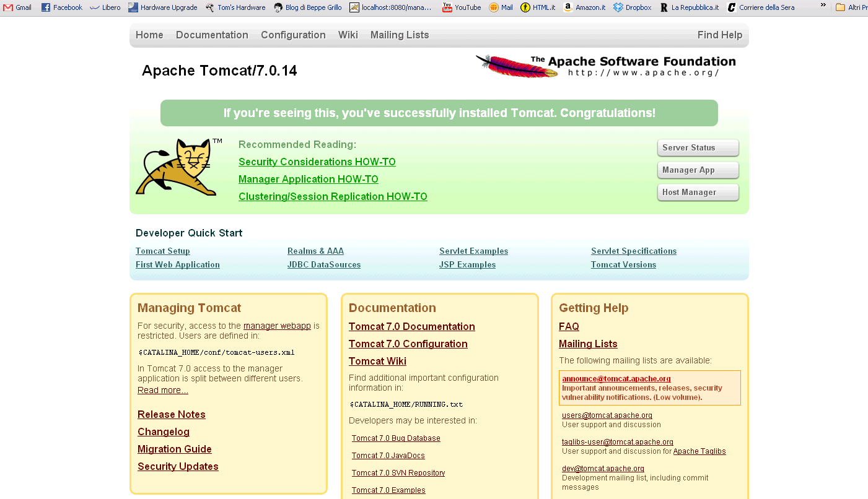Viewport: 868px width, 499px height.
Task: Open the Facebook bookmark
Action: click(x=62, y=7)
